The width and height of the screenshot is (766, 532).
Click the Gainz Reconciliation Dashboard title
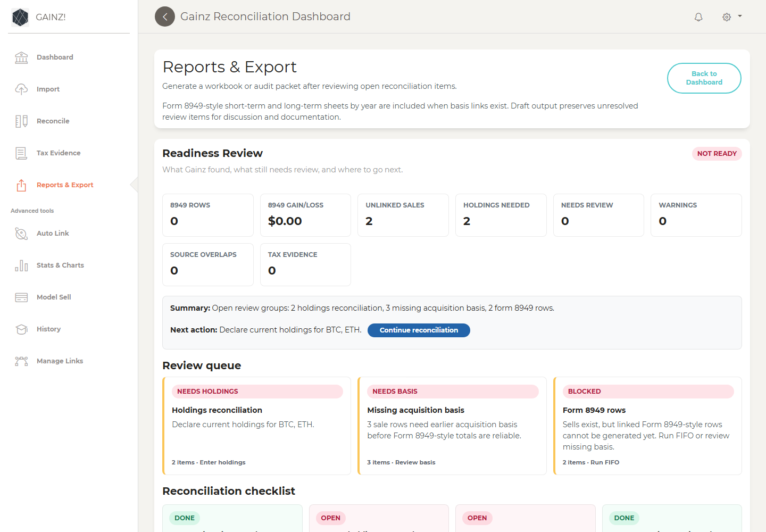pos(265,16)
